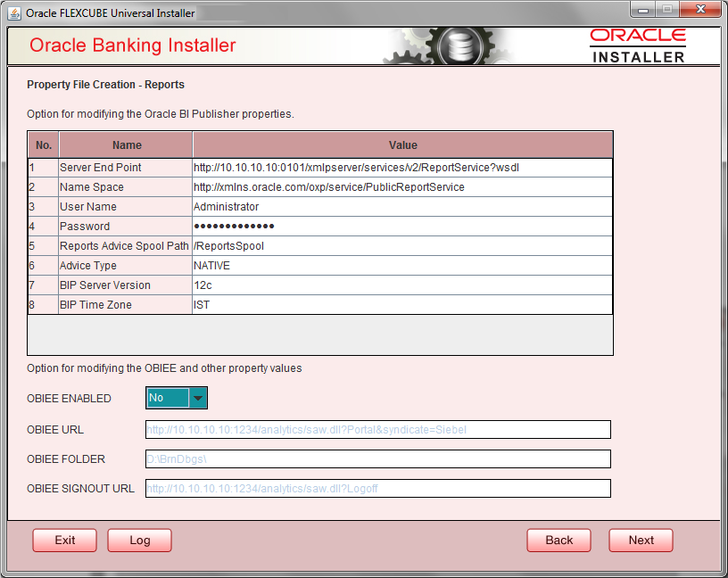Click the Back button
Screen dimensions: 728x578
[558, 540]
